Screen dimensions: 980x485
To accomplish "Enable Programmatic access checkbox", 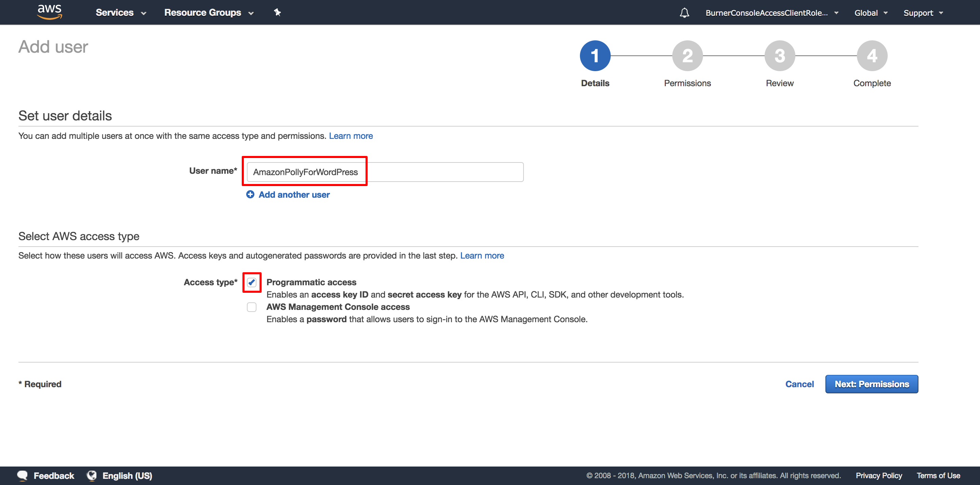I will tap(251, 281).
